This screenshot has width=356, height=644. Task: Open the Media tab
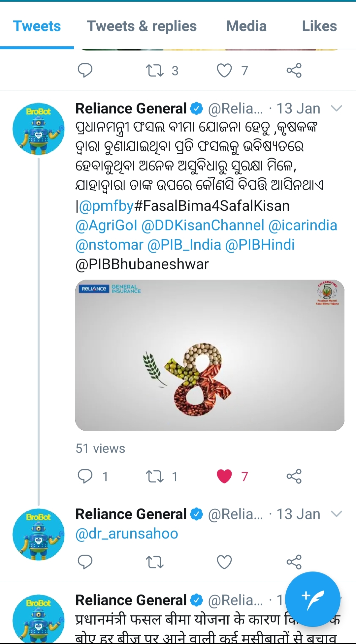click(x=246, y=26)
